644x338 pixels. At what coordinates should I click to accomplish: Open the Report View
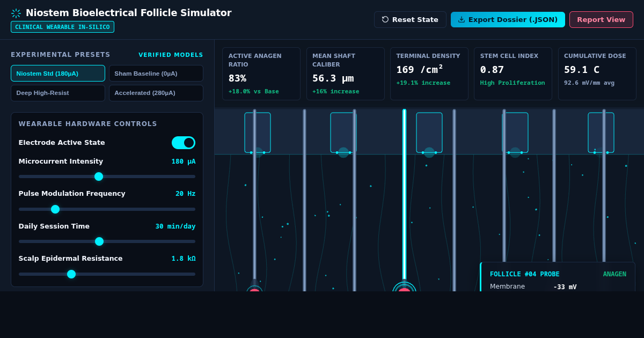coord(601,19)
